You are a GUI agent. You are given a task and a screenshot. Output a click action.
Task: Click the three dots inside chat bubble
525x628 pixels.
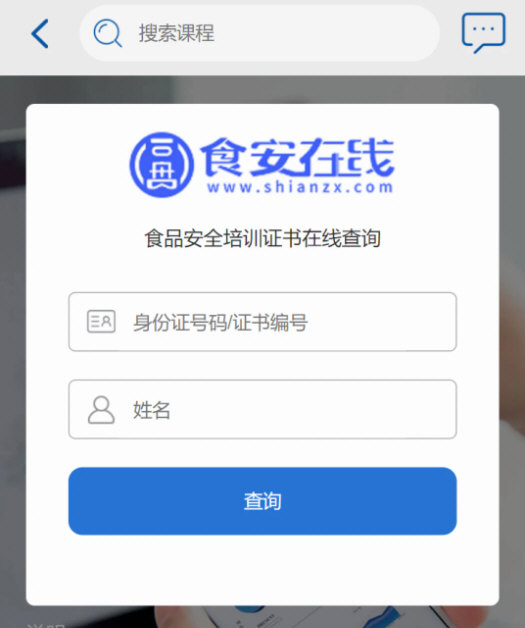483,29
